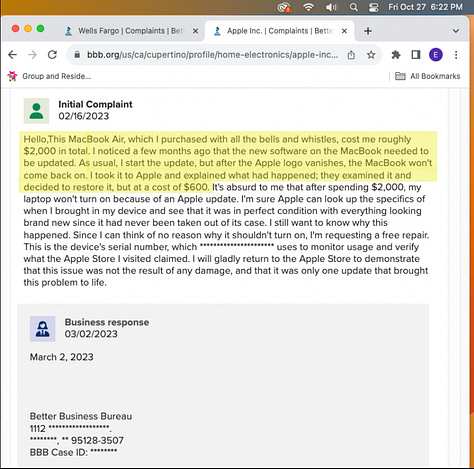This screenshot has width=474, height=469.
Task: Go back to the previous page
Action: (x=13, y=55)
